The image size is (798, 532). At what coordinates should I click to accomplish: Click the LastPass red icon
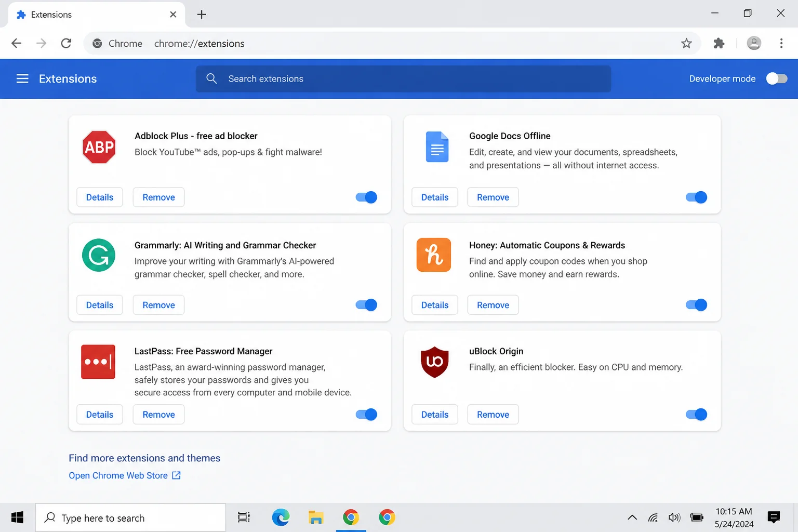point(98,362)
